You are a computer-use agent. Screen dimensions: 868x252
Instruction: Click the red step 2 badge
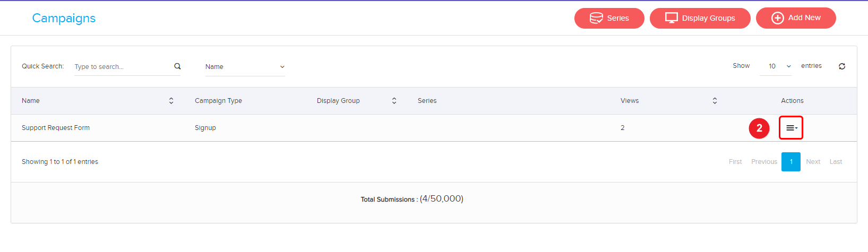click(x=759, y=128)
